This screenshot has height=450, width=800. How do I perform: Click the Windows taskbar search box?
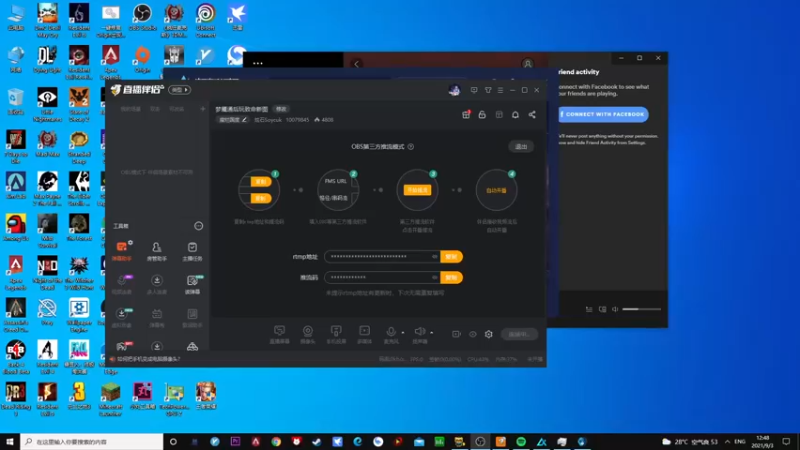[92, 441]
